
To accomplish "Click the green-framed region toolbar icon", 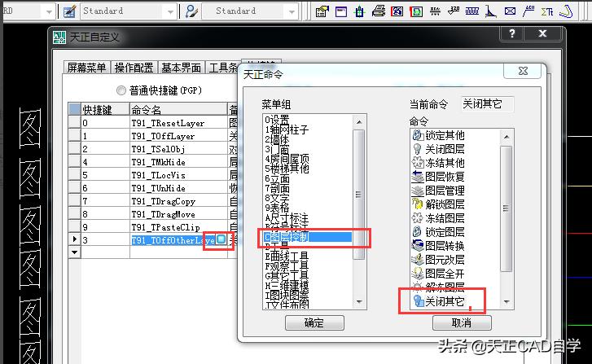I will (416, 11).
